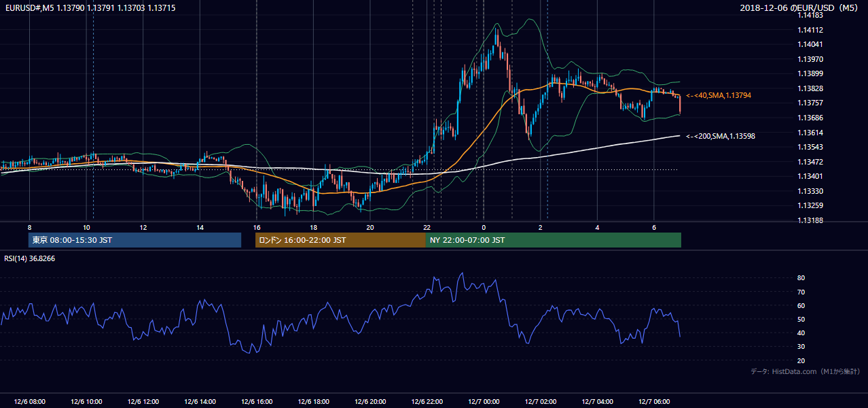Click the RSI 60 level label

(801, 305)
